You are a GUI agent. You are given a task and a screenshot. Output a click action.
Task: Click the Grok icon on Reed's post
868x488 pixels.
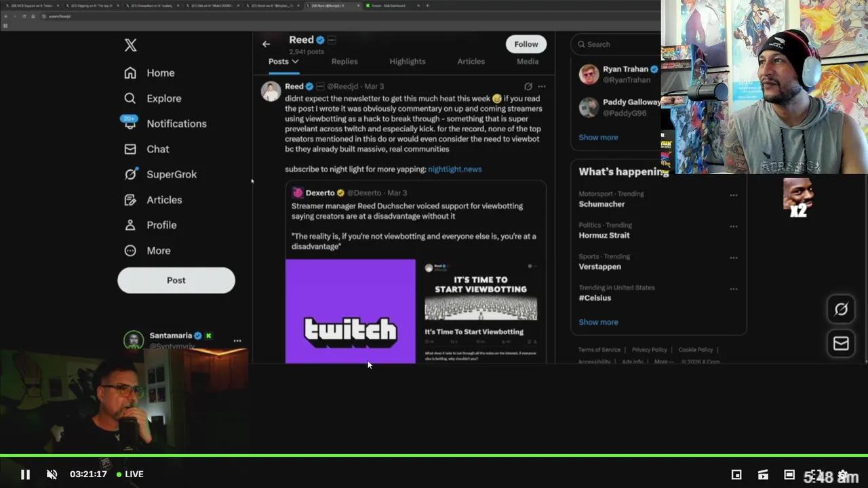528,86
